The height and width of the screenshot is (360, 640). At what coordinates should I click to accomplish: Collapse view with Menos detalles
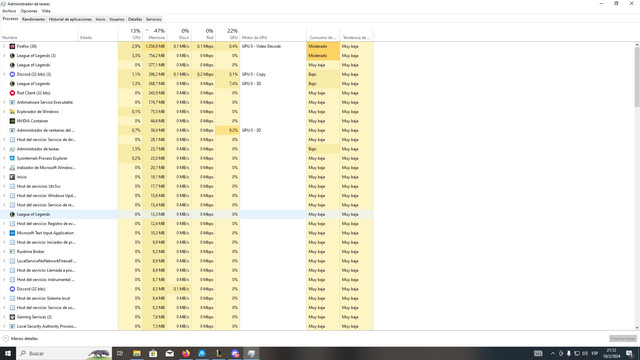click(20, 338)
